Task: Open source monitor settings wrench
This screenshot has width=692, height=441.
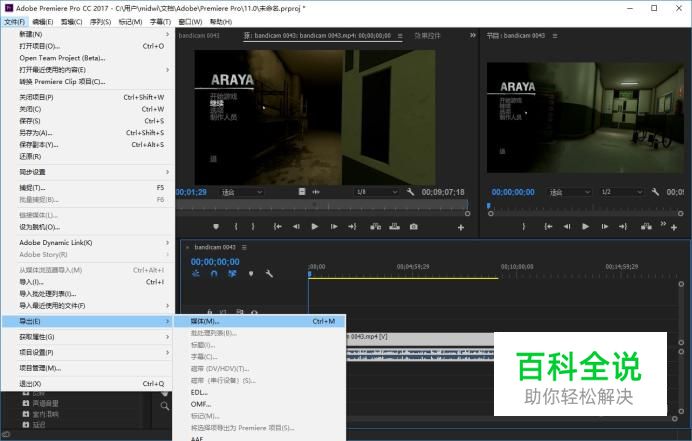Action: (410, 192)
